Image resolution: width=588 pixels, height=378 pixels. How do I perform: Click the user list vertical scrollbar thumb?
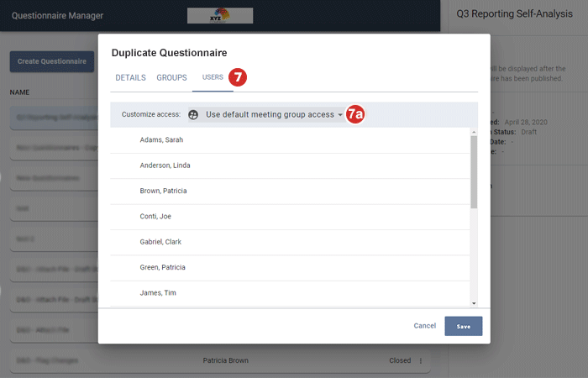coord(474,171)
